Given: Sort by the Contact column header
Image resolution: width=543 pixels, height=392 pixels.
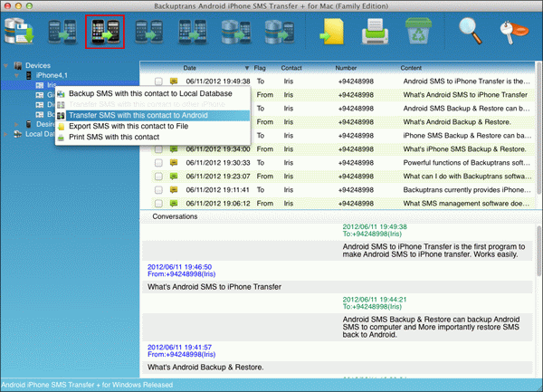Looking at the screenshot, I should [291, 68].
